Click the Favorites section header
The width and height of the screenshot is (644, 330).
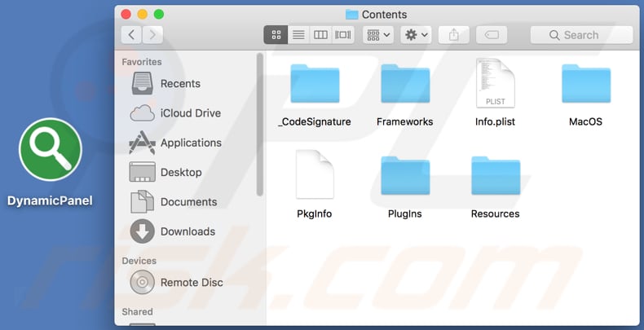click(x=142, y=62)
